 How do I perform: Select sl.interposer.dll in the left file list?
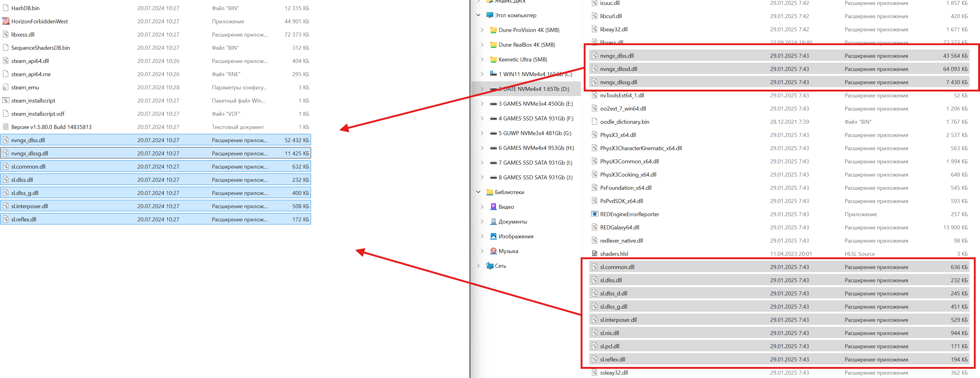click(156, 206)
